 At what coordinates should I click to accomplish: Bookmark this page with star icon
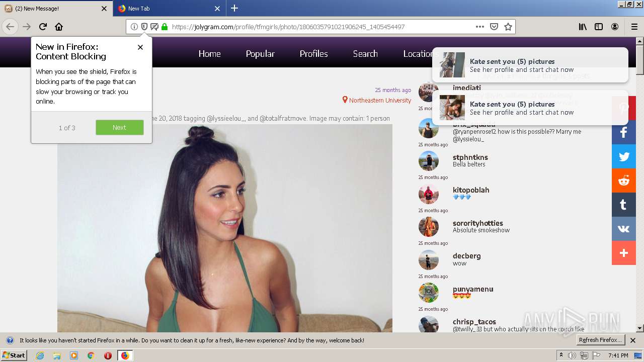(x=508, y=27)
